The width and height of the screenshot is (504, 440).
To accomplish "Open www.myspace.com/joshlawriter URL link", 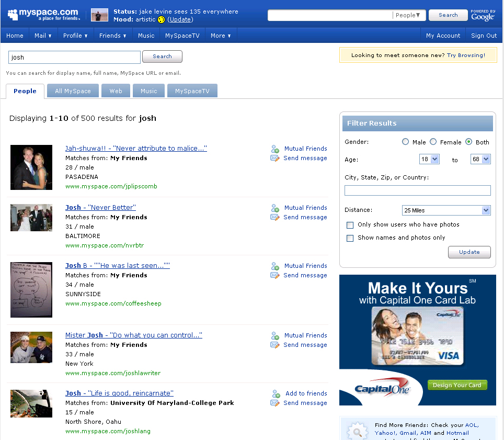I will [113, 373].
